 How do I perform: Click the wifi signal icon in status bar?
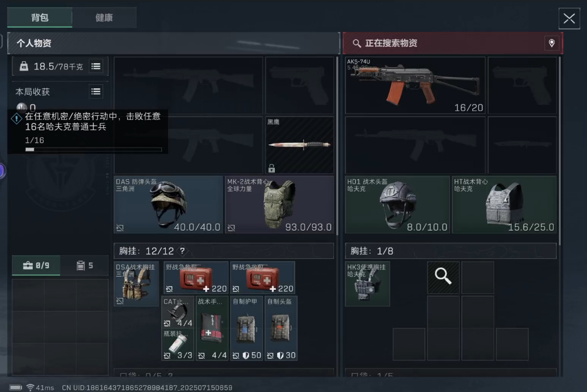click(x=30, y=387)
